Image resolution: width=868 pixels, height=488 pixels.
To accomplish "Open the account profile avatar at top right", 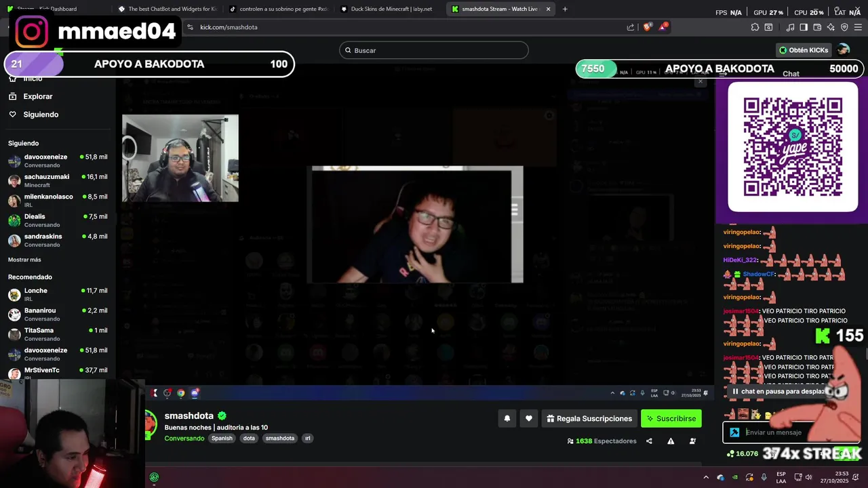I will pyautogui.click(x=843, y=50).
